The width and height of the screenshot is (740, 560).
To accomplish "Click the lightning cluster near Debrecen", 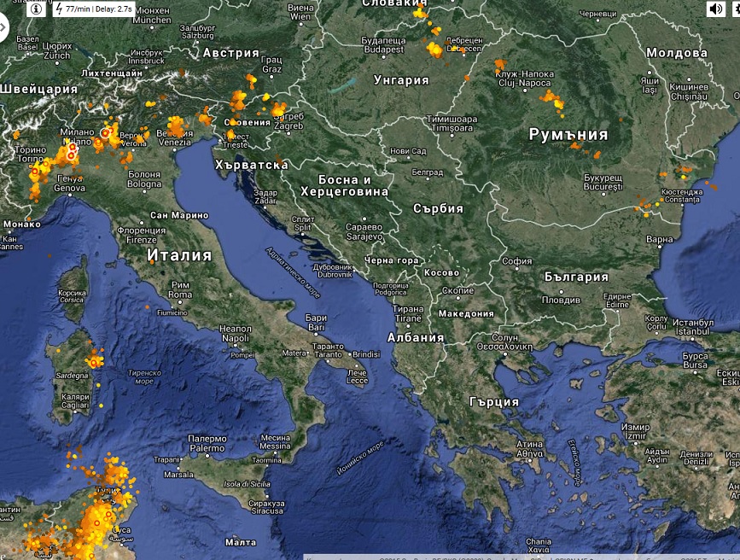I will [x=435, y=49].
